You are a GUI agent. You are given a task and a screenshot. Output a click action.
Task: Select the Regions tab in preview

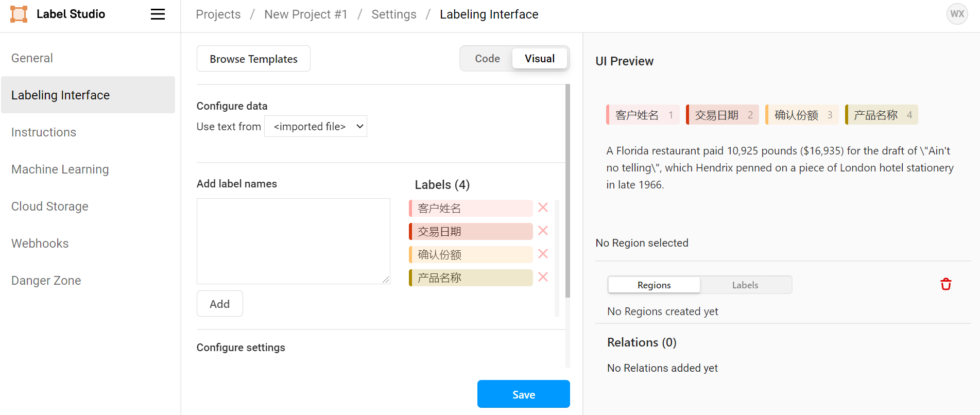[x=654, y=285]
